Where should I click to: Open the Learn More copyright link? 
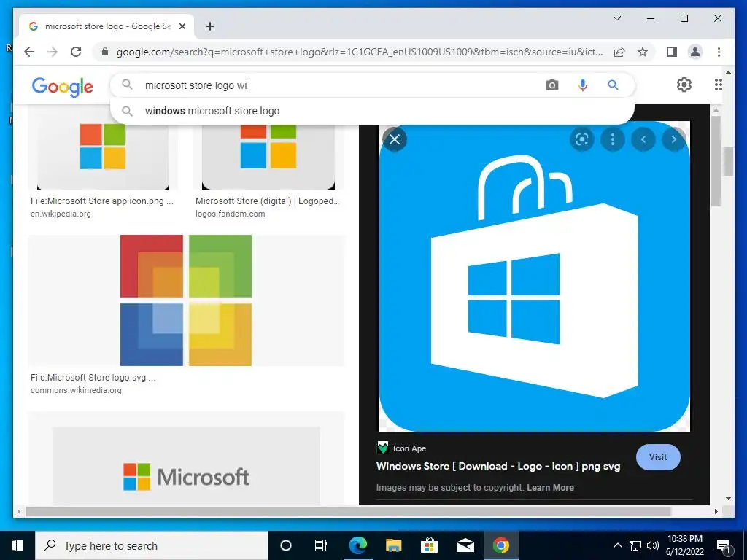pos(550,488)
